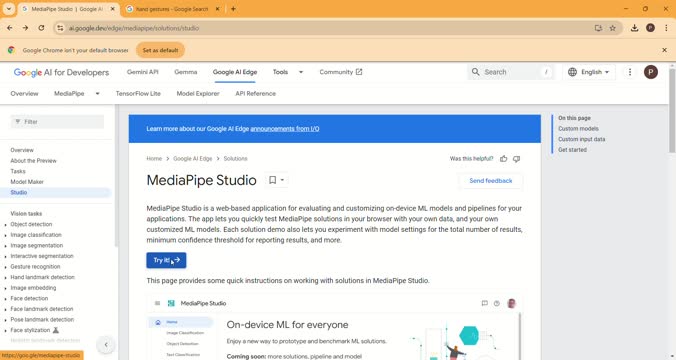The height and width of the screenshot is (360, 676).
Task: Expand Object detection in sidebar
Action: click(5, 225)
